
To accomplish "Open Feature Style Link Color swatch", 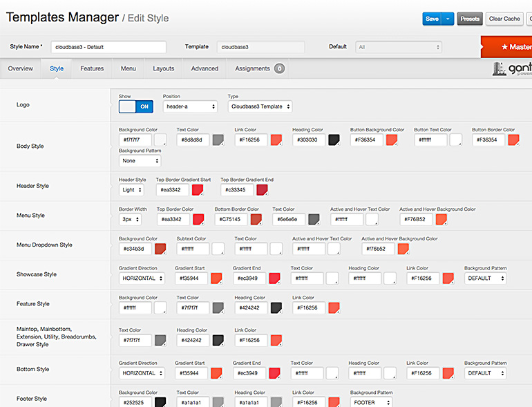I will coord(334,308).
